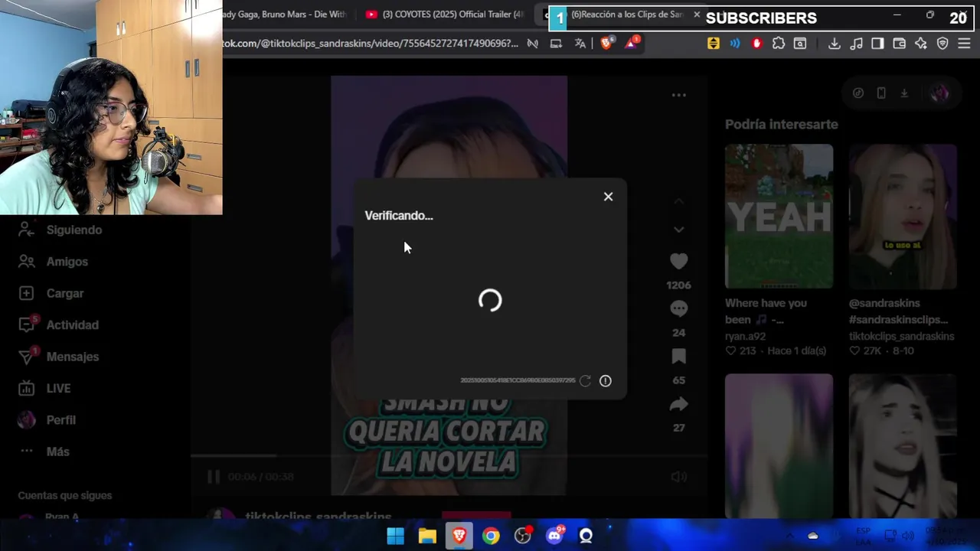Go to the previous video arrow

678,201
